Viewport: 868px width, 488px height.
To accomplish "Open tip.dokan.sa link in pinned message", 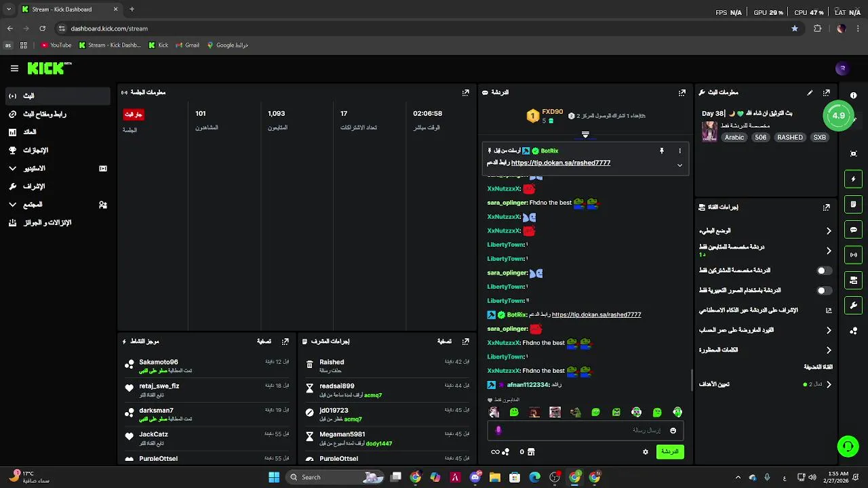I will click(561, 163).
